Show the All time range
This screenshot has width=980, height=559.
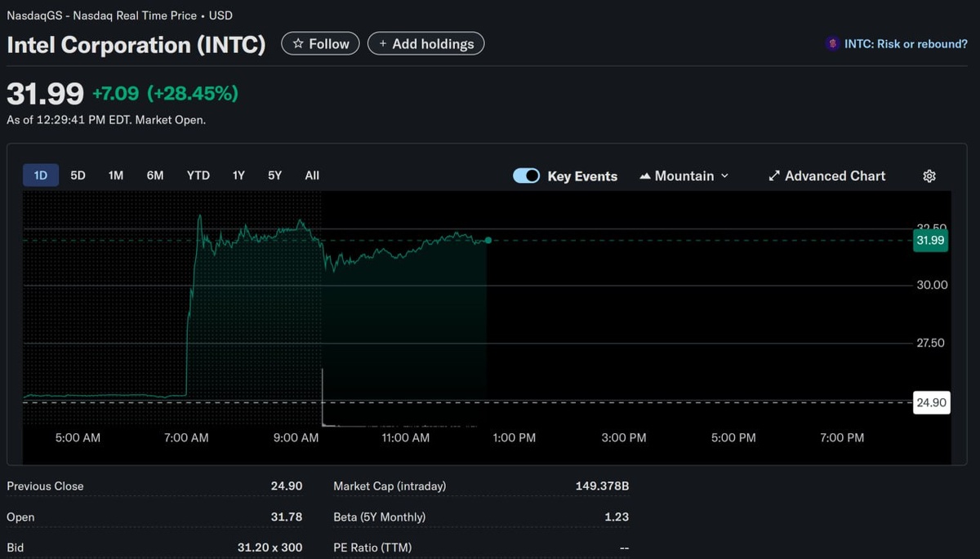click(312, 175)
